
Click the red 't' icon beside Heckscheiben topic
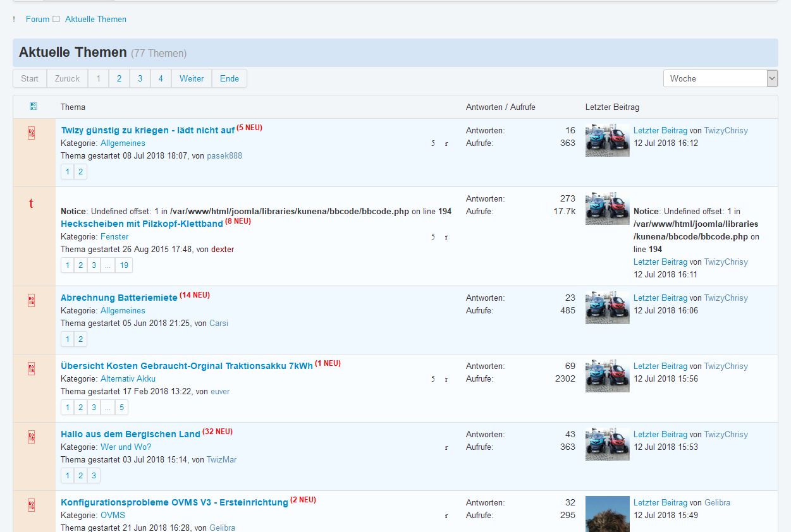pyautogui.click(x=32, y=203)
